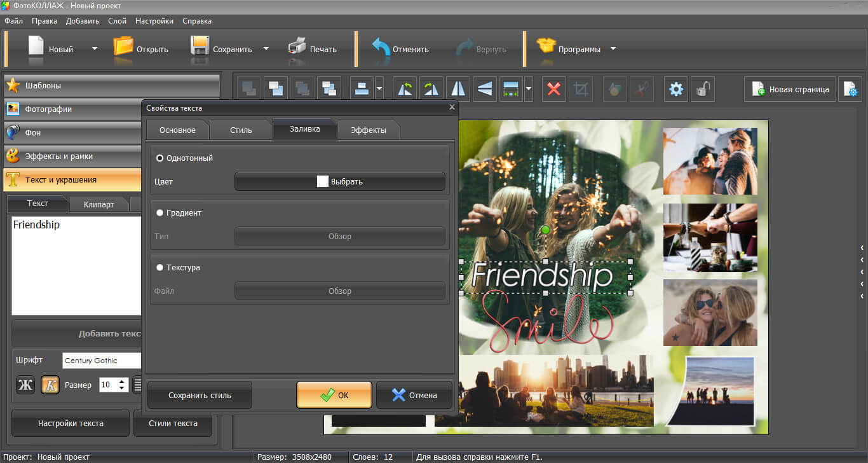The height and width of the screenshot is (463, 868).
Task: Expand the Программы dropdown arrow
Action: [x=613, y=48]
